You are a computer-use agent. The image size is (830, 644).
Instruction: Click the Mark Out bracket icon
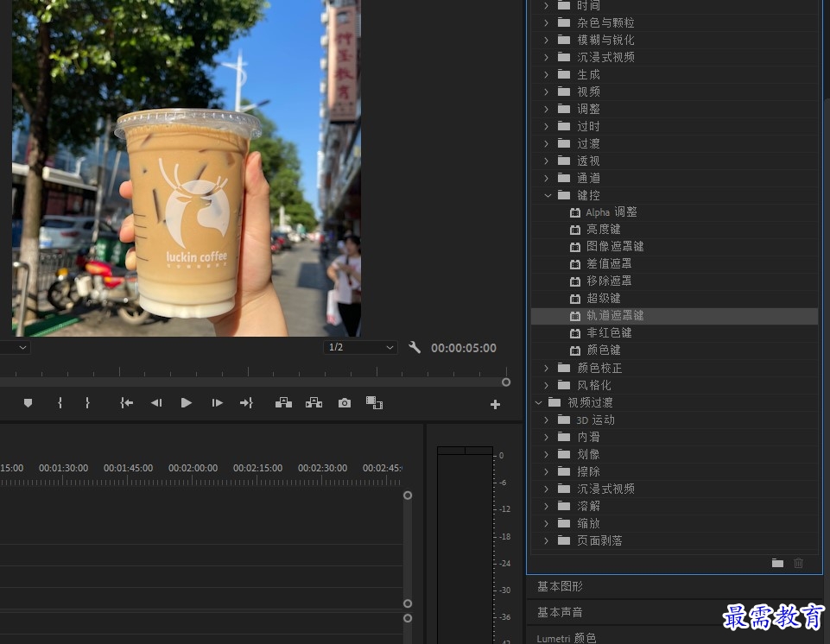point(87,403)
